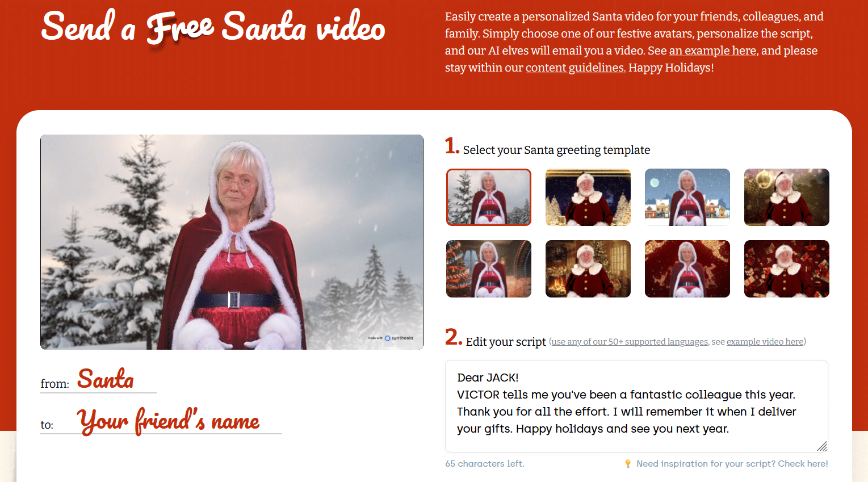Screen dimensions: 868x482
Task: Pick Mrs. Claus snowy village night template
Action: [687, 197]
